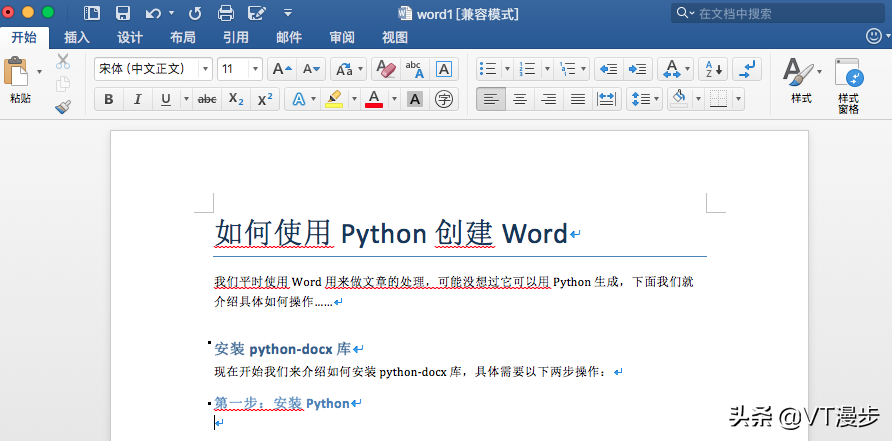Click the Redo circular arrow icon
The height and width of the screenshot is (441, 892).
point(195,13)
